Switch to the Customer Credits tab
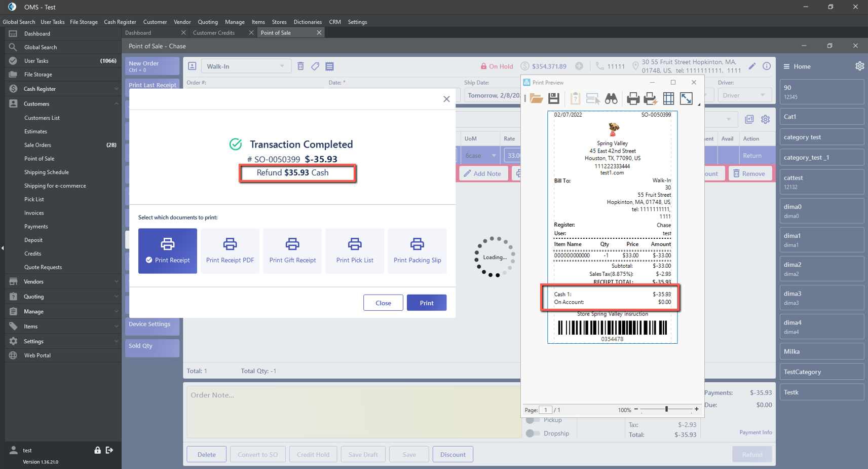The width and height of the screenshot is (868, 469). tap(214, 33)
